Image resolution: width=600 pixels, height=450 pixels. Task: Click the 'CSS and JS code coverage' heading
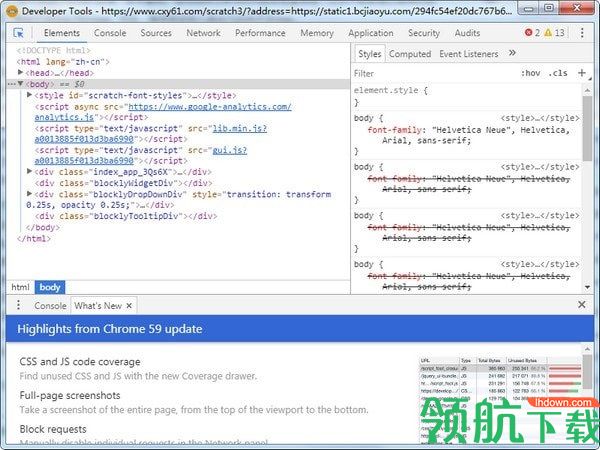tap(80, 362)
